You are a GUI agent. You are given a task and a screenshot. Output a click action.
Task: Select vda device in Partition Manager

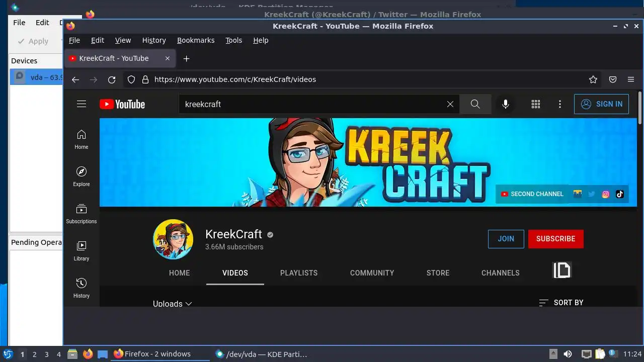37,77
